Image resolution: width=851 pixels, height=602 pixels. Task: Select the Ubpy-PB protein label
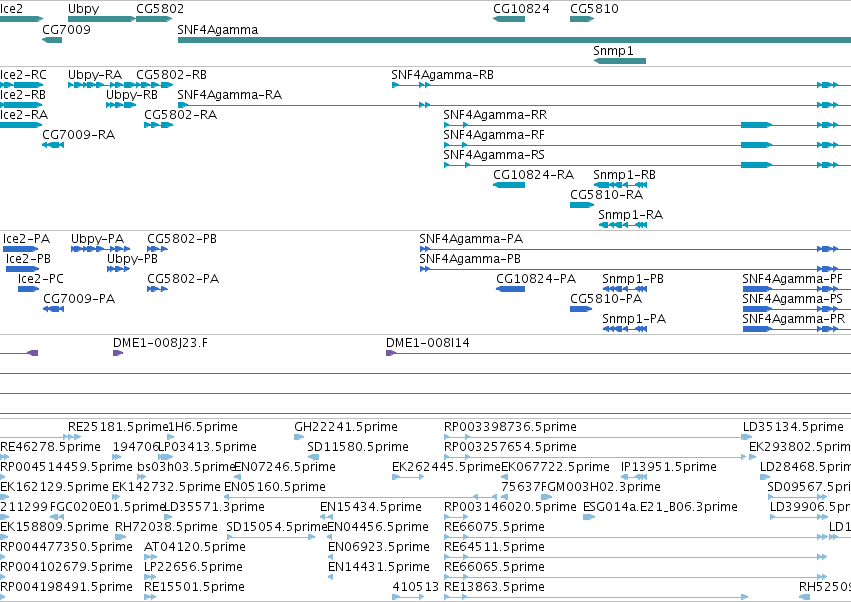[132, 259]
